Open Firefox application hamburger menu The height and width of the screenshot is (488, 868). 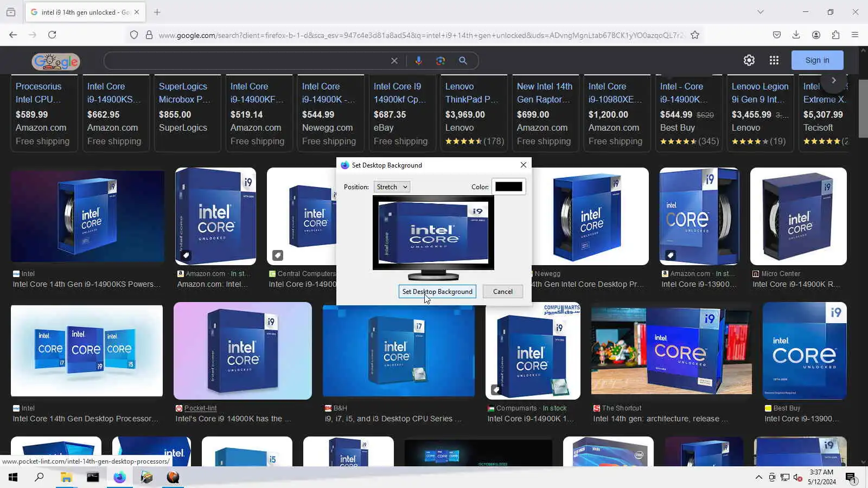(x=855, y=35)
